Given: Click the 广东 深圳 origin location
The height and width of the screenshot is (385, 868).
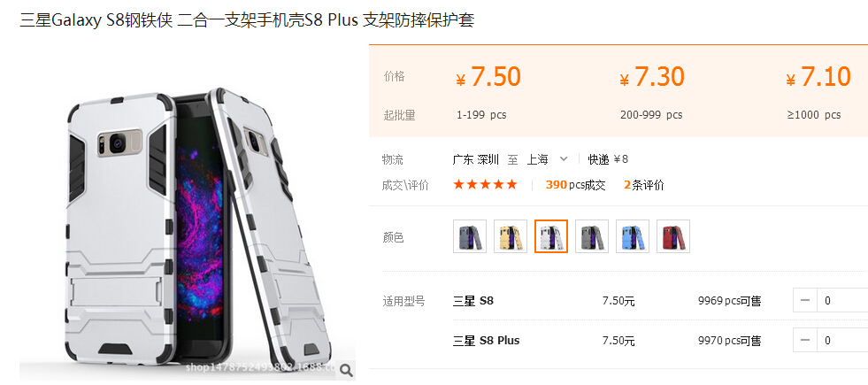Looking at the screenshot, I should tap(475, 159).
